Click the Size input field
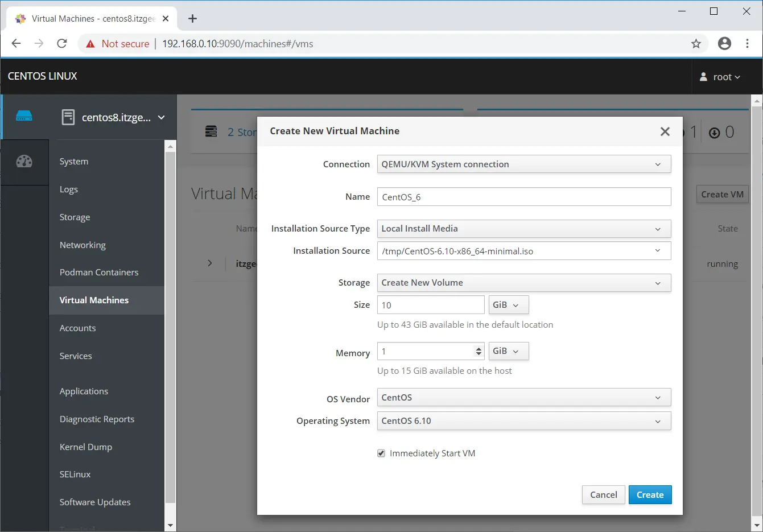The height and width of the screenshot is (532, 763). click(x=431, y=305)
